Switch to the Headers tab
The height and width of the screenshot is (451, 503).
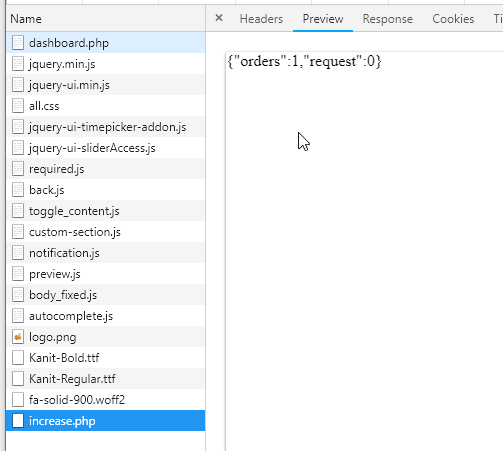click(261, 19)
